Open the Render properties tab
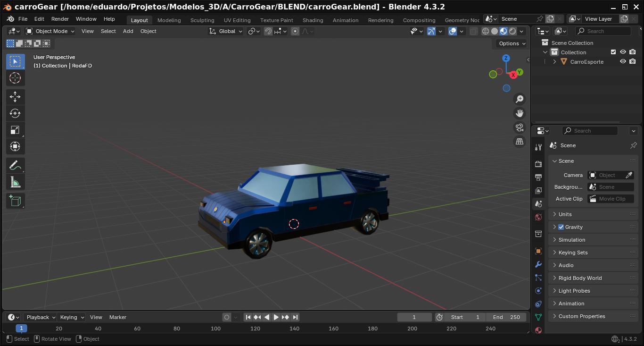Image resolution: width=644 pixels, height=346 pixels. 538,164
